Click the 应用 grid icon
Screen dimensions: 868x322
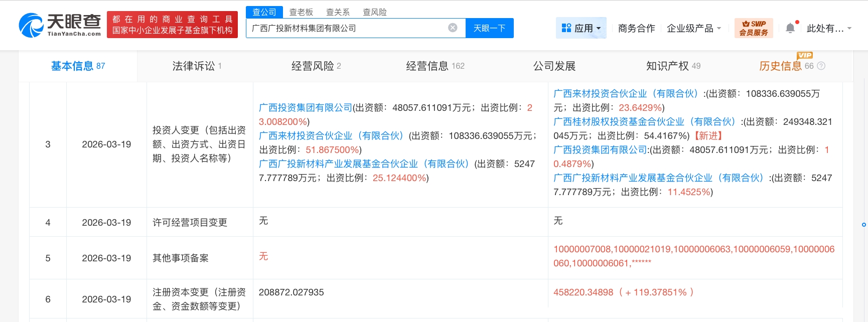[x=566, y=28]
